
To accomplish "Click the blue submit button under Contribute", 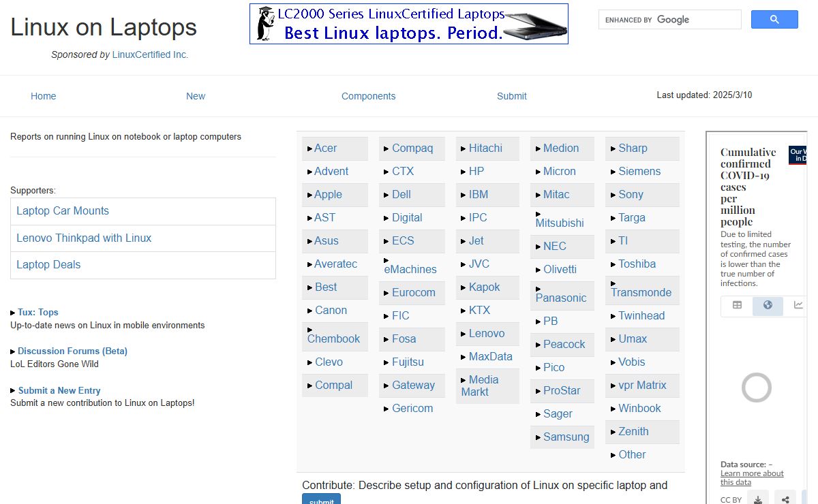I will point(321,499).
